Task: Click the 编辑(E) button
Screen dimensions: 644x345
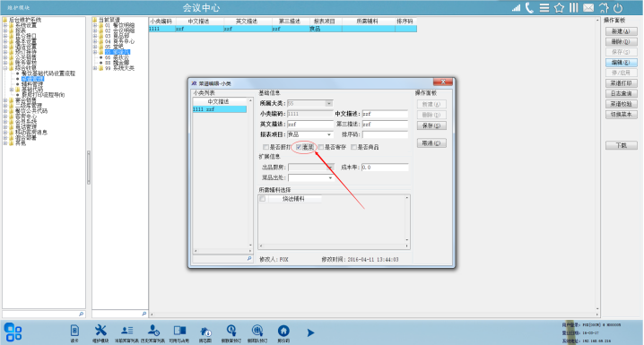Action: coord(621,63)
